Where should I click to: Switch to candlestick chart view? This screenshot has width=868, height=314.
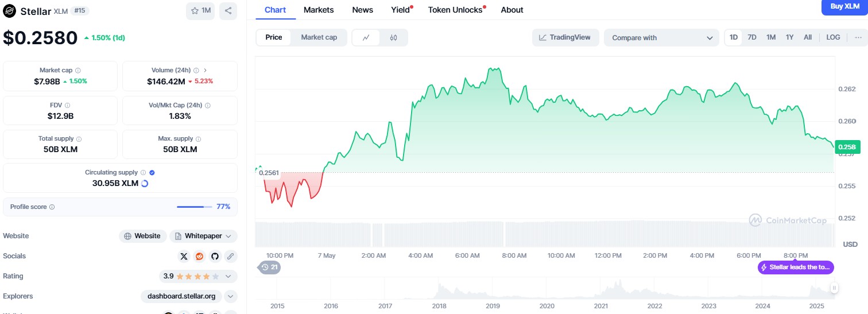(x=393, y=38)
